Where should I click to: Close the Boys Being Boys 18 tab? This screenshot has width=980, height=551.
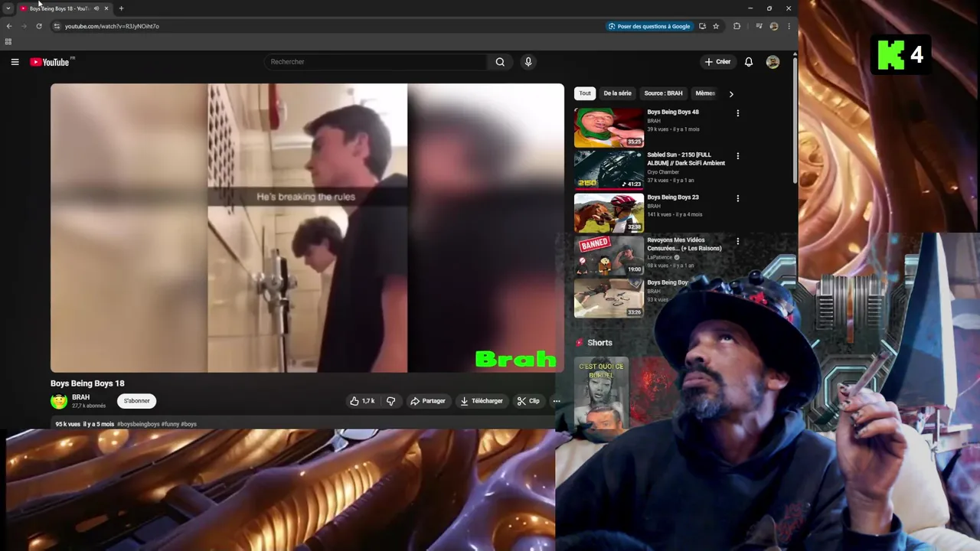pos(106,8)
